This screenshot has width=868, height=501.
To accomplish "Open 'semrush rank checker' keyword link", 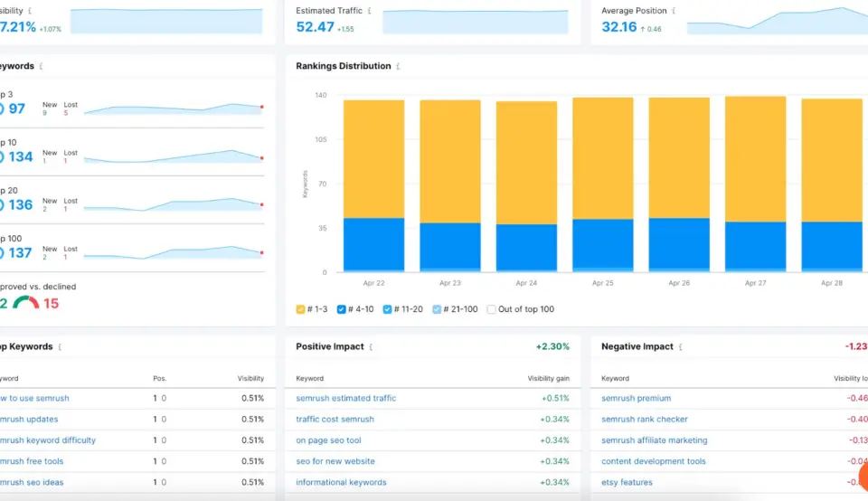I will pos(645,419).
